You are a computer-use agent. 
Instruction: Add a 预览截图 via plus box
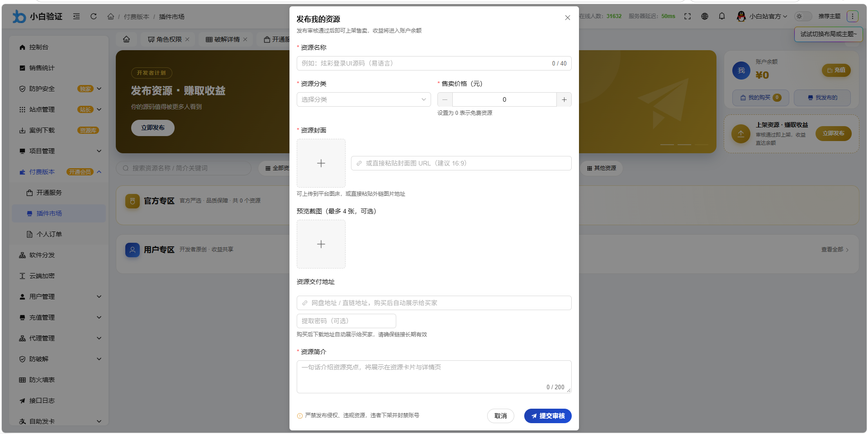coord(321,244)
